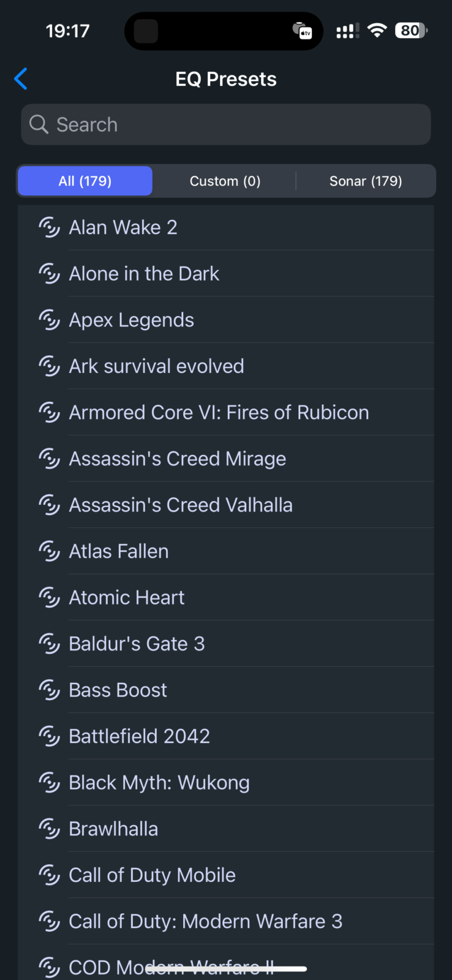Choose Call of Duty: Modern Warfare 3

coord(205,921)
